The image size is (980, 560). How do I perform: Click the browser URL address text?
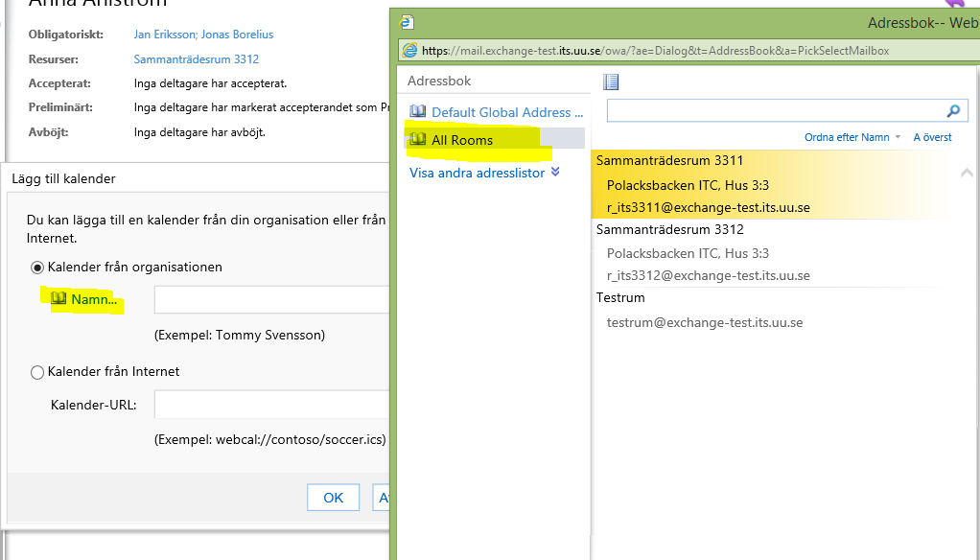pyautogui.click(x=656, y=51)
